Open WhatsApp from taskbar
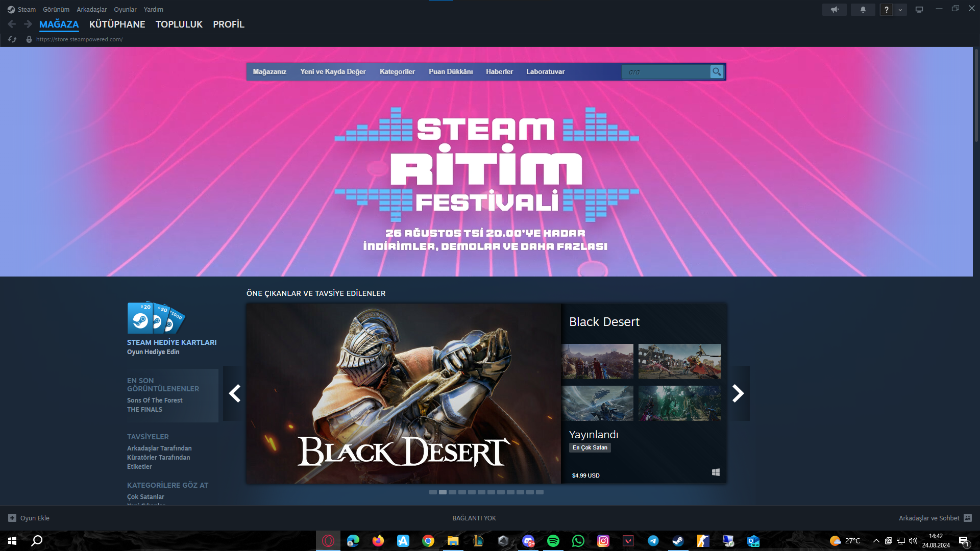This screenshot has width=980, height=551. [578, 541]
